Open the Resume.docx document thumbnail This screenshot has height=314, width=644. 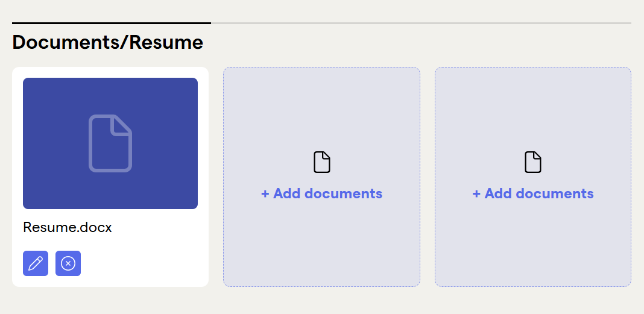pos(110,143)
